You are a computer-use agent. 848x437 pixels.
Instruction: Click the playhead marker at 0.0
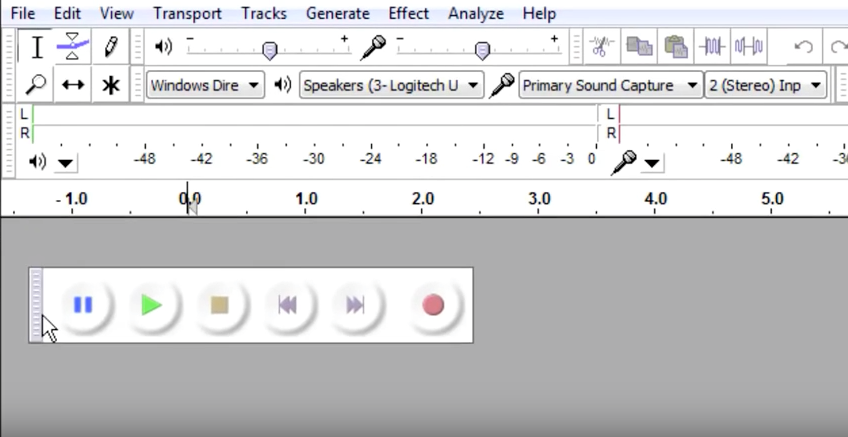click(193, 207)
